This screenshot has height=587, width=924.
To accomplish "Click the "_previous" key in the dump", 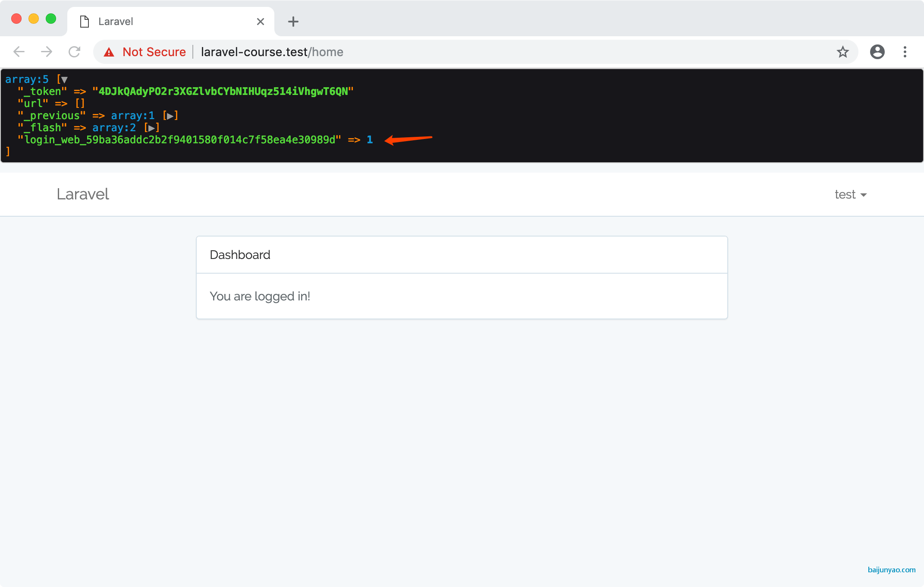I will 52,116.
